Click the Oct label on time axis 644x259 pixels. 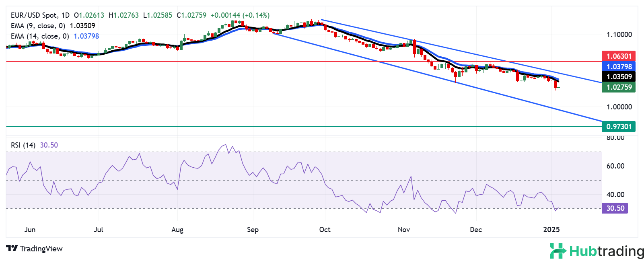(x=325, y=230)
